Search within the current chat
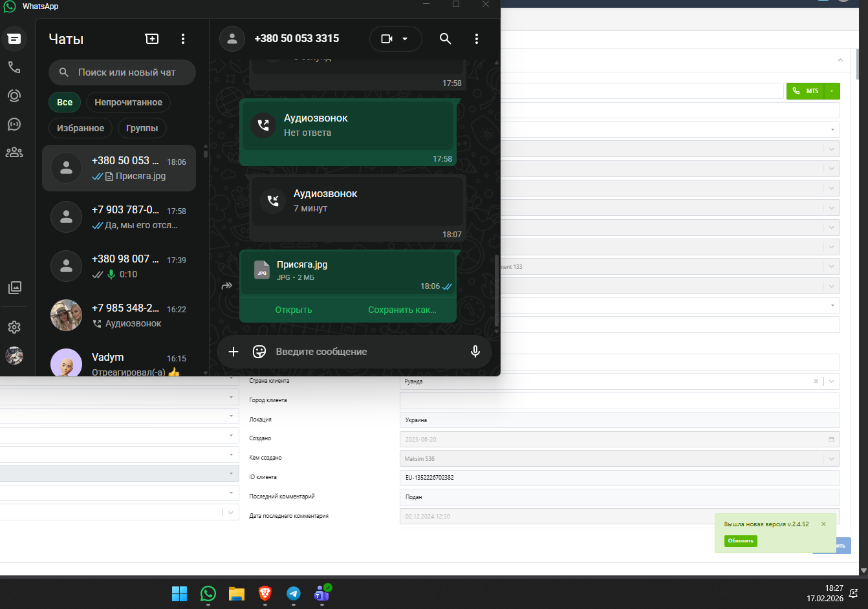Screen dimensions: 868x609 445,39
